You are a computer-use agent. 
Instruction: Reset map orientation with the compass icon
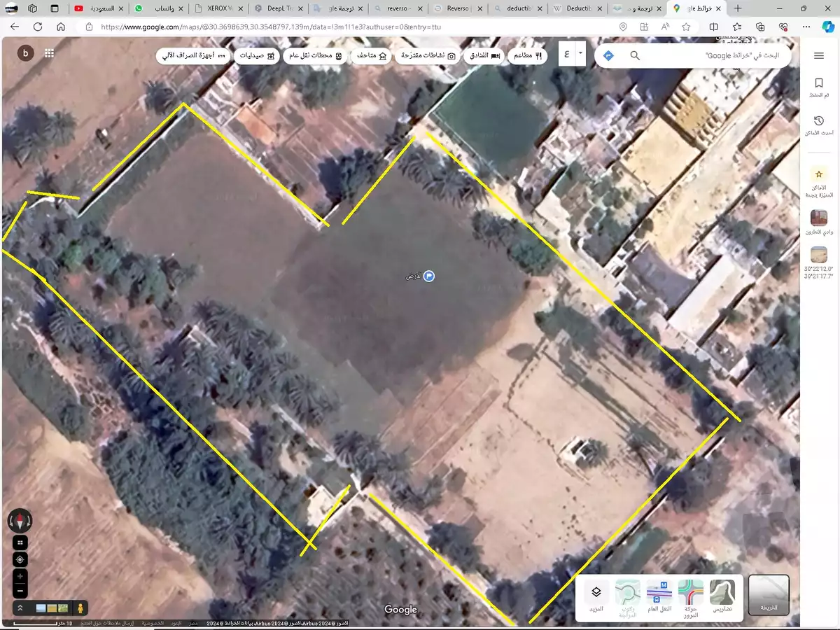tap(20, 521)
